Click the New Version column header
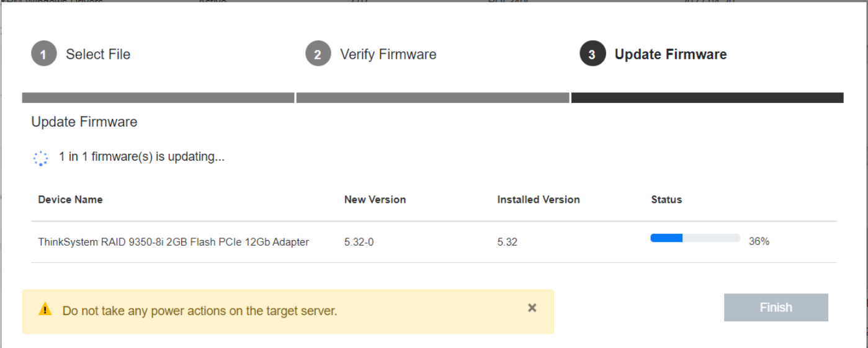This screenshot has width=868, height=348. coord(375,200)
